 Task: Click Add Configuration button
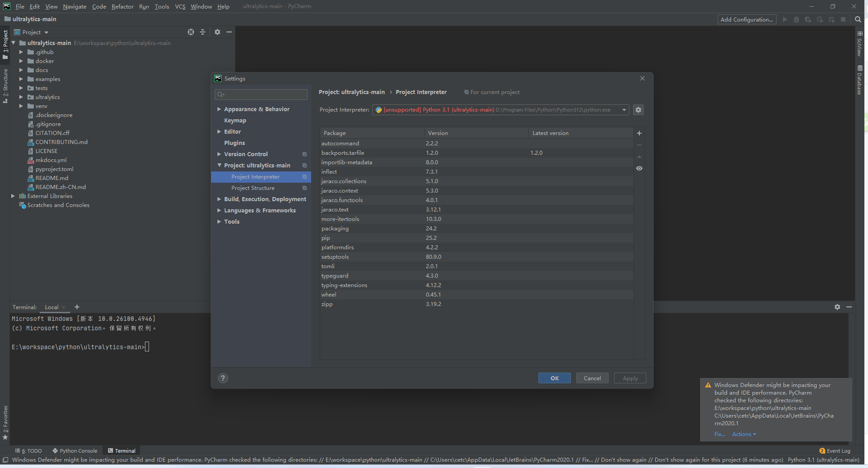746,19
